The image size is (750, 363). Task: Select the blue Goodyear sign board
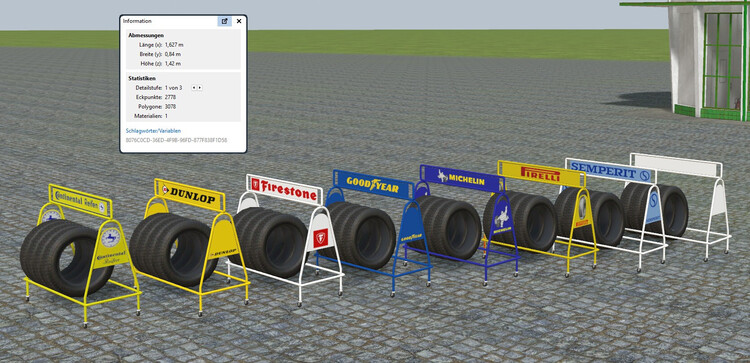click(373, 184)
